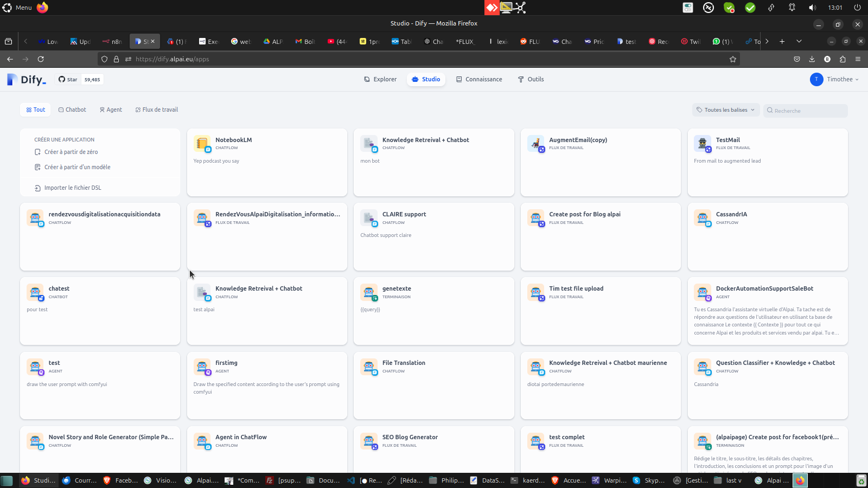This screenshot has width=868, height=488.
Task: Open Firefox downloads panel
Action: [812, 59]
